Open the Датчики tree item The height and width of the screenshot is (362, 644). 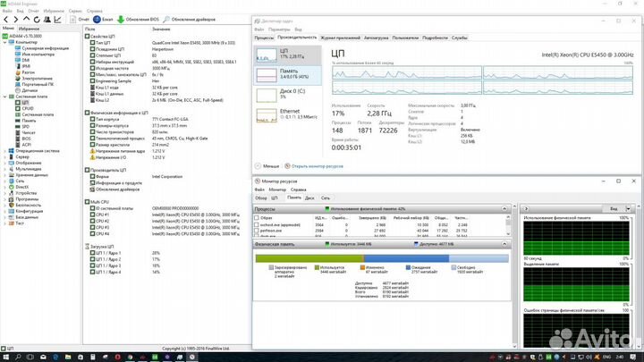(26, 90)
